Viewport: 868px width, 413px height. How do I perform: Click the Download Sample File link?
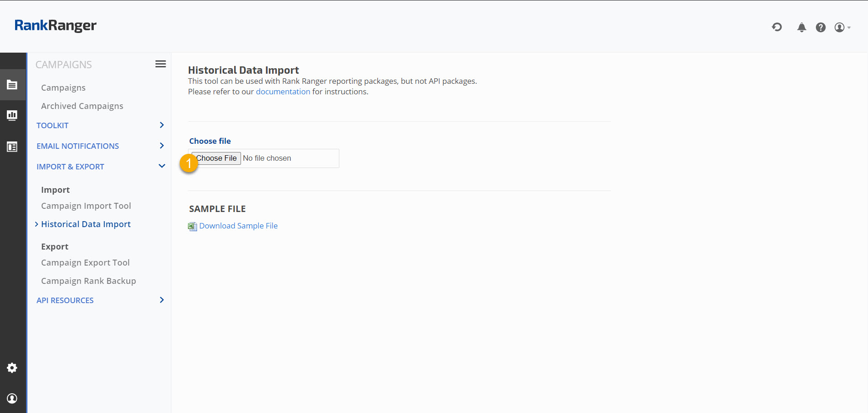pyautogui.click(x=238, y=226)
